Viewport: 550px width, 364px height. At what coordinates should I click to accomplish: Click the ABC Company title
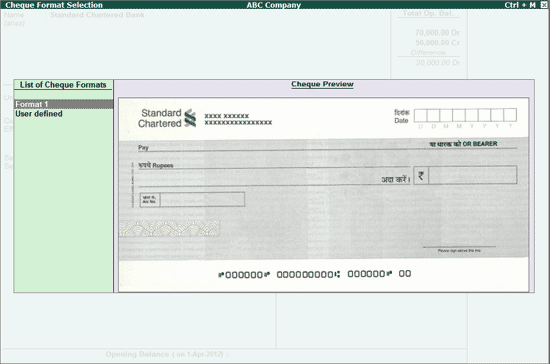click(274, 5)
